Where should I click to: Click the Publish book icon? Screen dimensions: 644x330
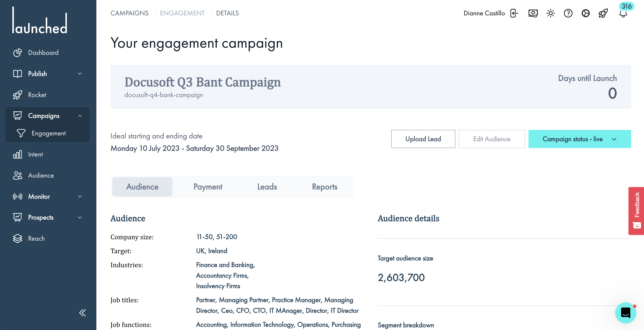[18, 74]
